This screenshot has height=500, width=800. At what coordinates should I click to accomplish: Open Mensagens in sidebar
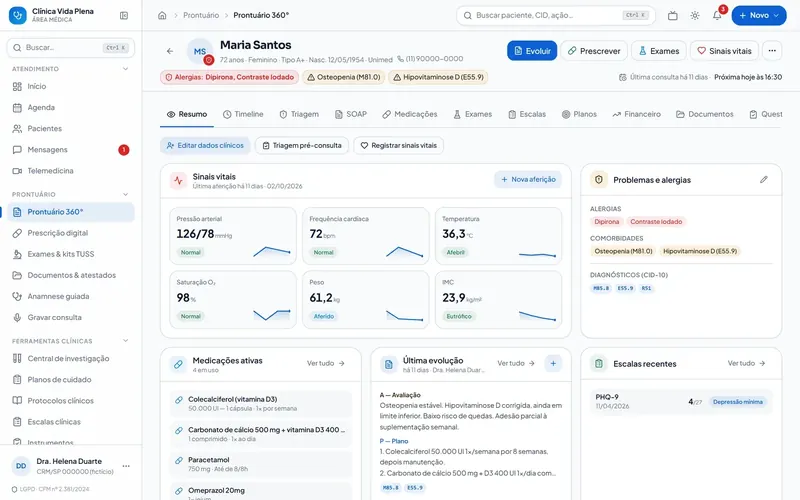[70, 149]
